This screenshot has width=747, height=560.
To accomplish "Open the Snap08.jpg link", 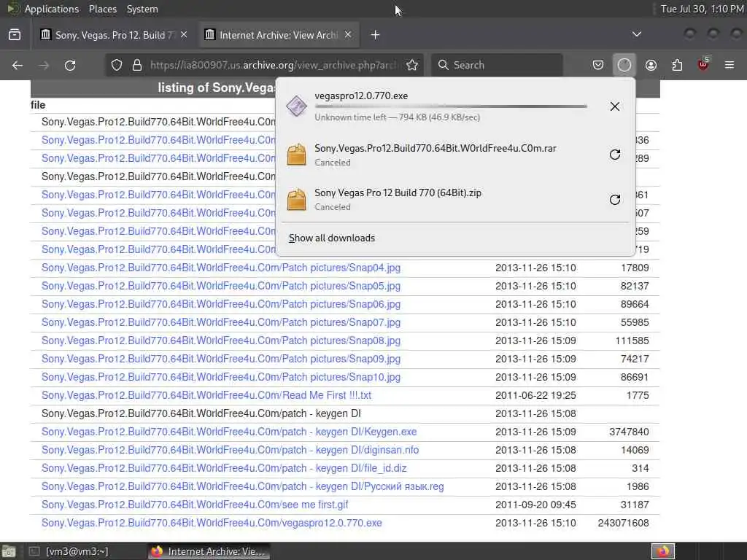I will 221,341.
